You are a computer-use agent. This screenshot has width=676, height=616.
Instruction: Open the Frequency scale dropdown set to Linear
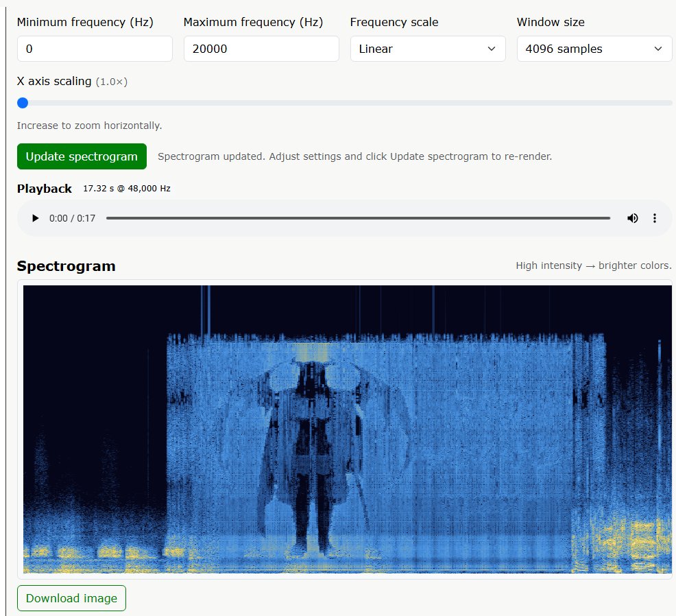coord(428,49)
